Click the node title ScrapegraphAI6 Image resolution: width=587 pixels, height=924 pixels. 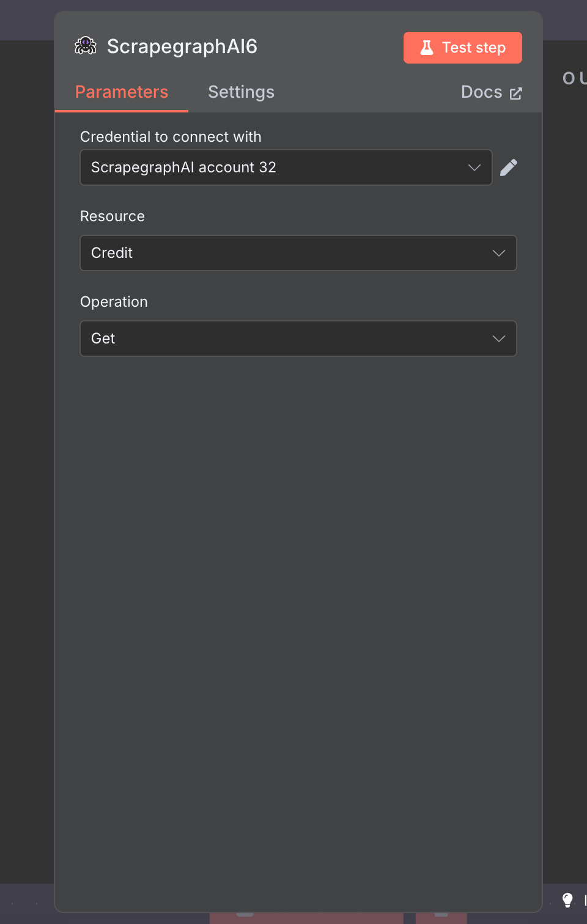point(182,46)
